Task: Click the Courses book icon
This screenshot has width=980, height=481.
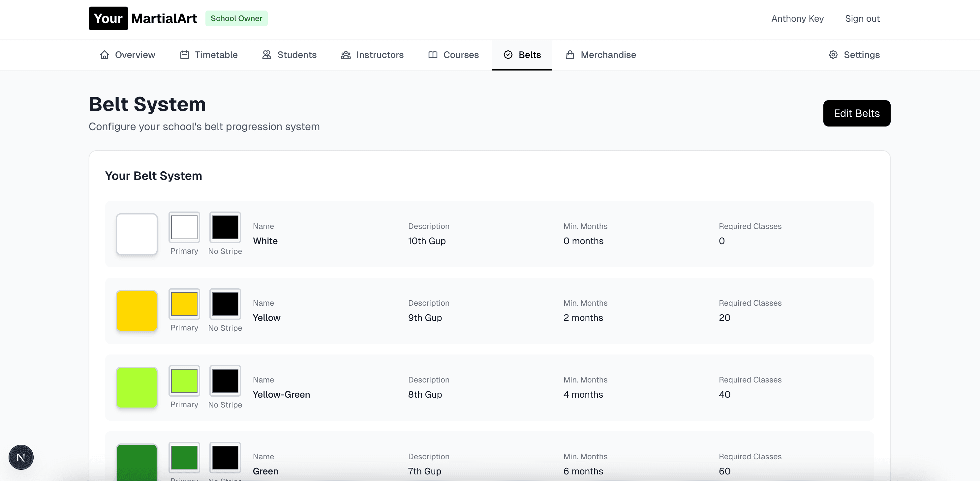Action: point(433,55)
